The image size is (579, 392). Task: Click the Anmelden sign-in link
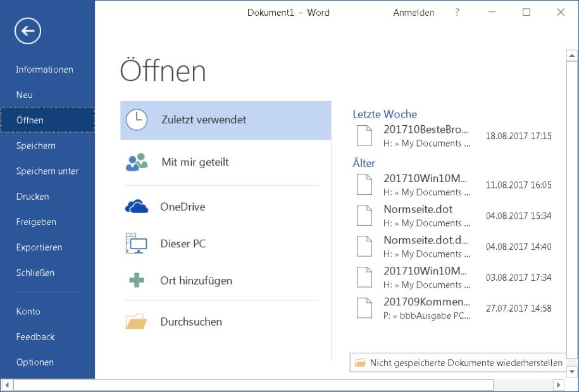tap(413, 13)
